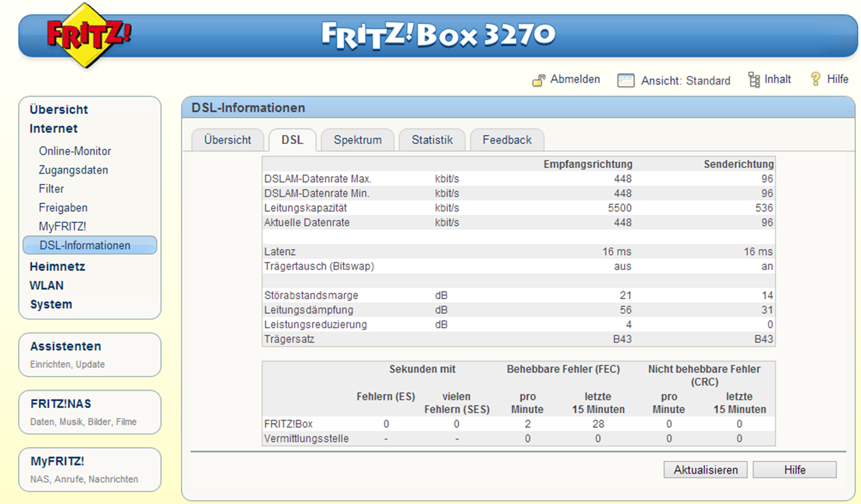Viewport: 861px width, 504px height.
Task: Open the Zugangsdaten menu entry
Action: click(x=73, y=170)
